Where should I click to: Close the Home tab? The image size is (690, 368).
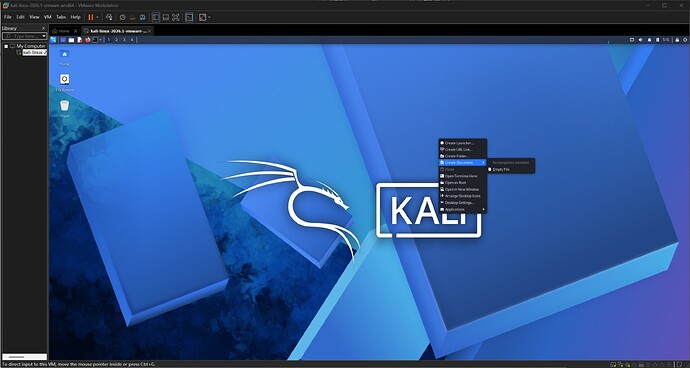point(76,31)
